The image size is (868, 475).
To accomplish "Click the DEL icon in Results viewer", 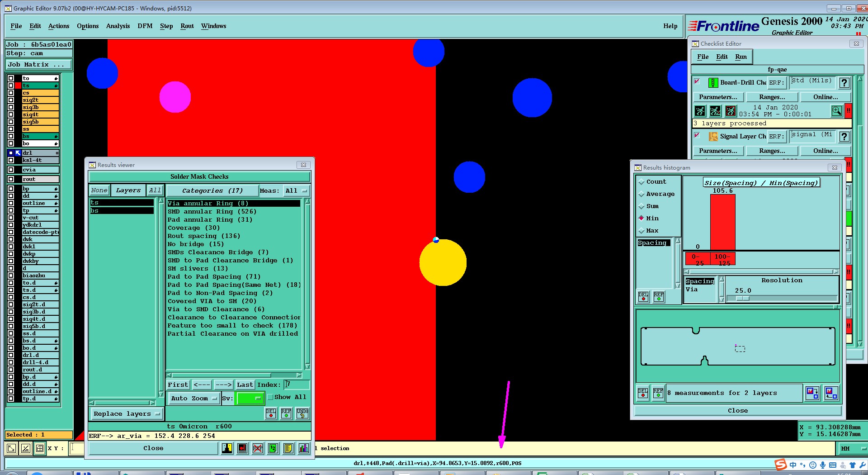I will pos(271,413).
